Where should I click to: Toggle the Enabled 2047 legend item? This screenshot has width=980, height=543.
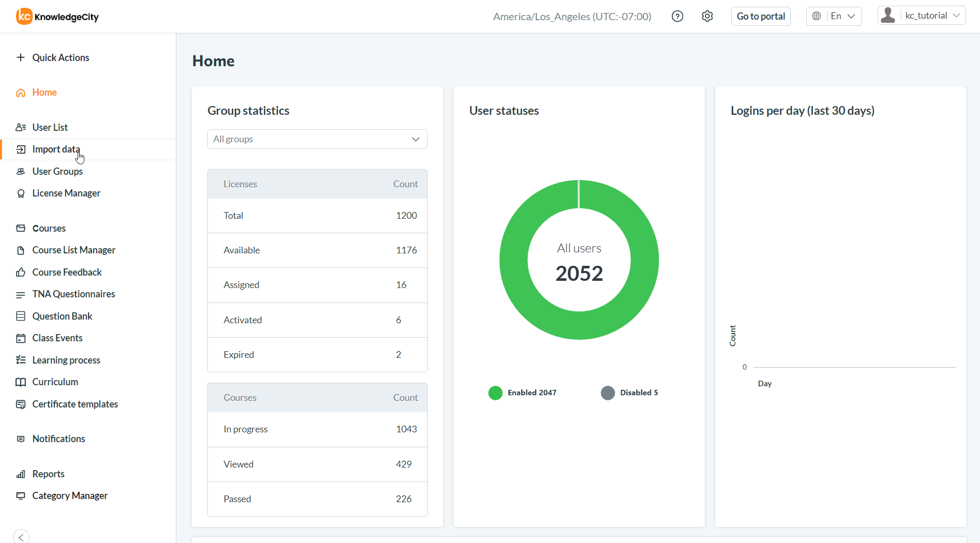522,393
